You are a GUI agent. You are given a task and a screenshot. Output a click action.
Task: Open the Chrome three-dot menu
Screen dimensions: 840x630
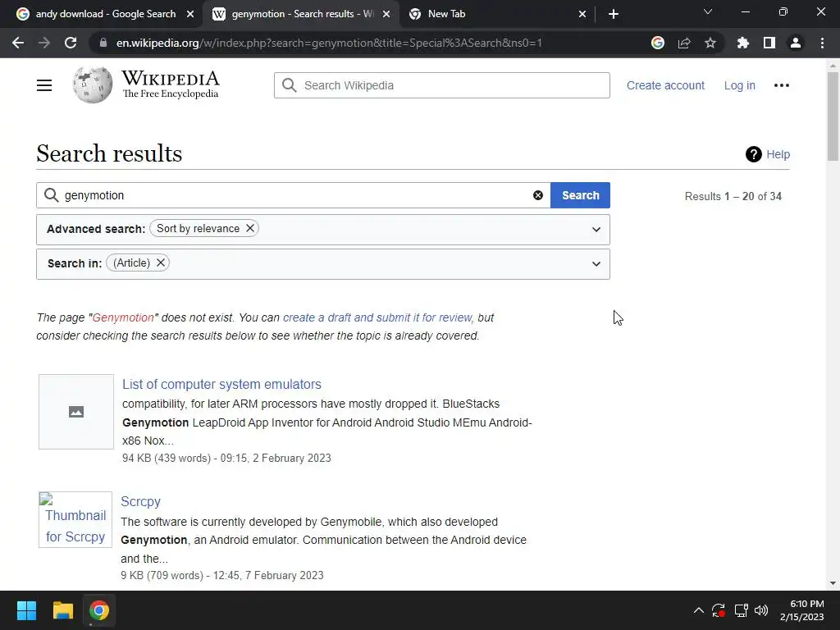pyautogui.click(x=822, y=43)
